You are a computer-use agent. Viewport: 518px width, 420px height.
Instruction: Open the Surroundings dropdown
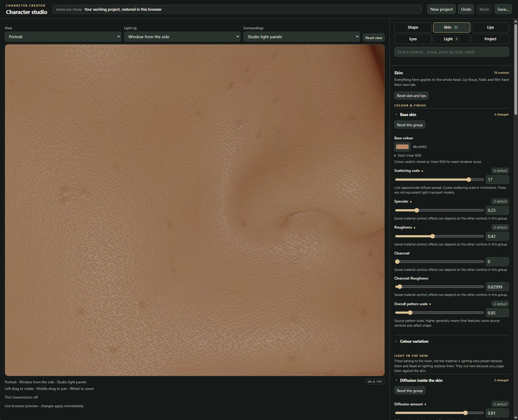pyautogui.click(x=302, y=37)
